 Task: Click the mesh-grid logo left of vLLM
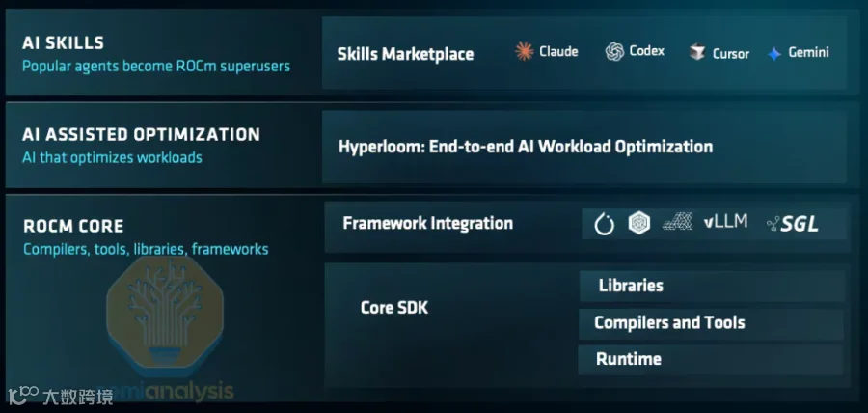coord(678,222)
